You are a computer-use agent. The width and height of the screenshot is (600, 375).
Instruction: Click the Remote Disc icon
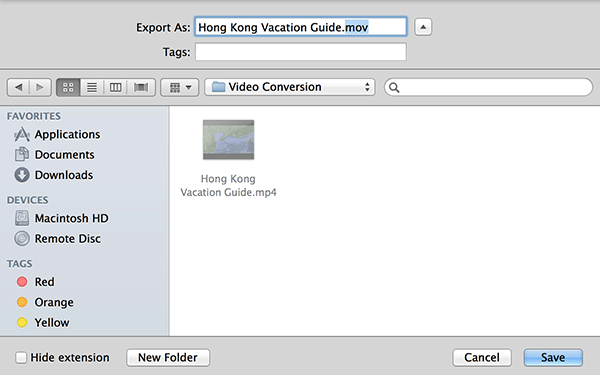(22, 238)
